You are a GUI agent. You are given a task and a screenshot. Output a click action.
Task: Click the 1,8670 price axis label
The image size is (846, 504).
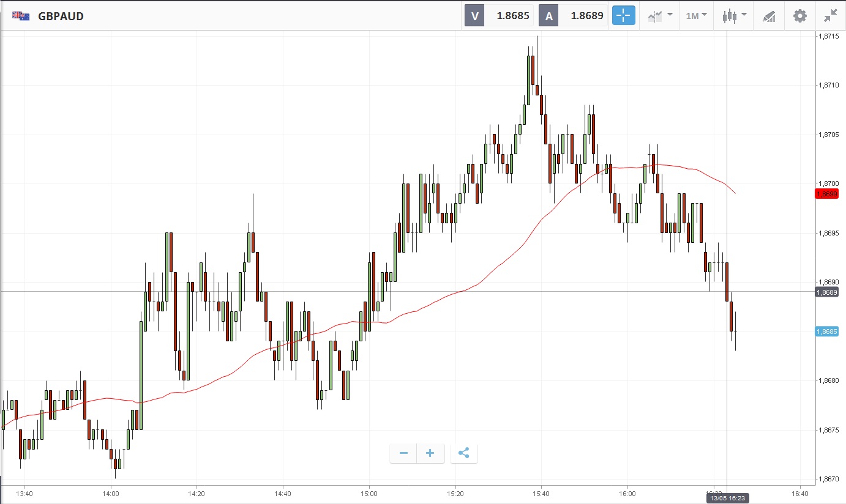point(828,480)
